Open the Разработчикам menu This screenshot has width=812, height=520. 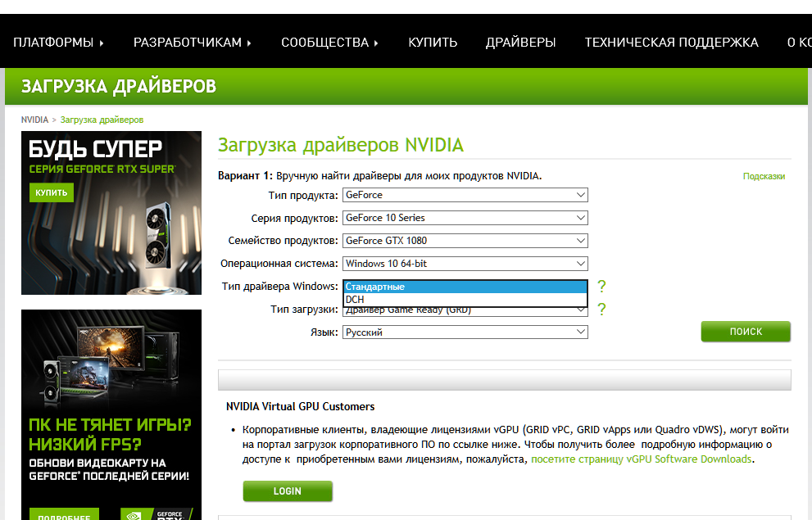(192, 43)
